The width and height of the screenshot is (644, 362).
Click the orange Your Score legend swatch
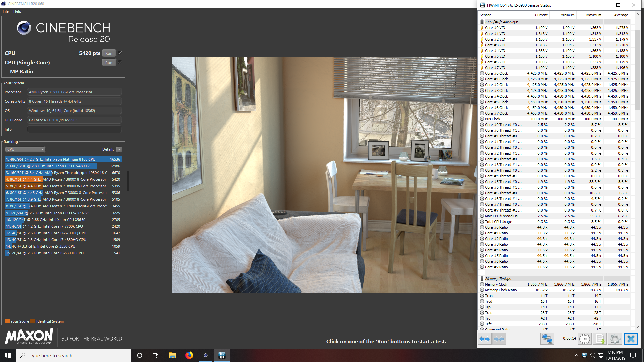pos(7,321)
